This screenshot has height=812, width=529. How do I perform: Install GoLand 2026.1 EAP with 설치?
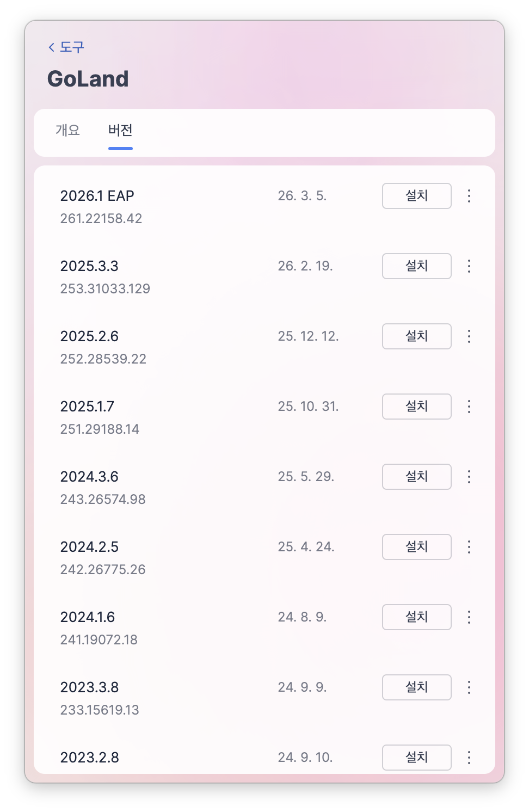coord(417,196)
